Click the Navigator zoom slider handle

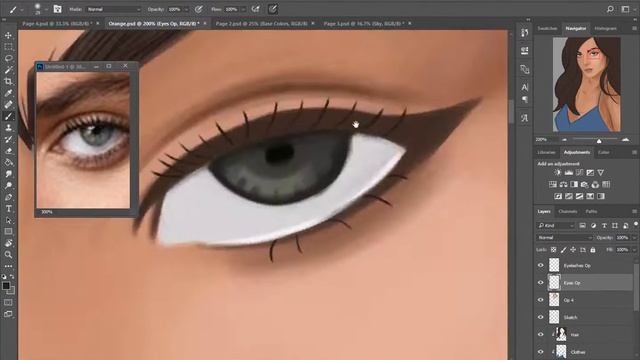(599, 141)
